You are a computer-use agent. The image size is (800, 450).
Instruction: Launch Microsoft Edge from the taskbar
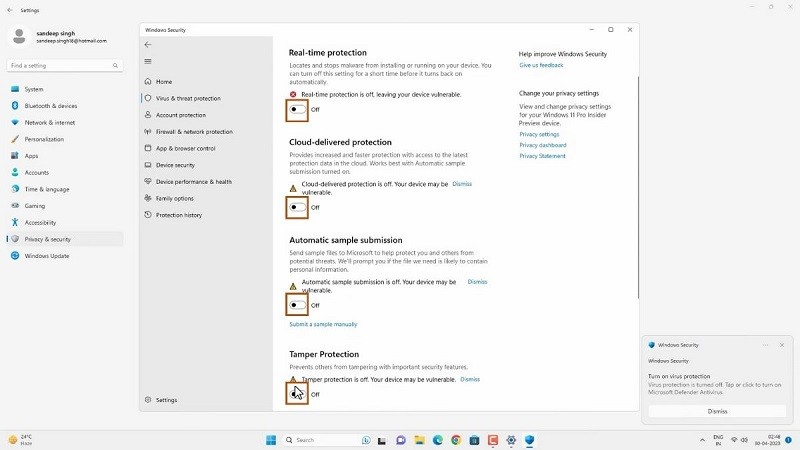pos(438,440)
